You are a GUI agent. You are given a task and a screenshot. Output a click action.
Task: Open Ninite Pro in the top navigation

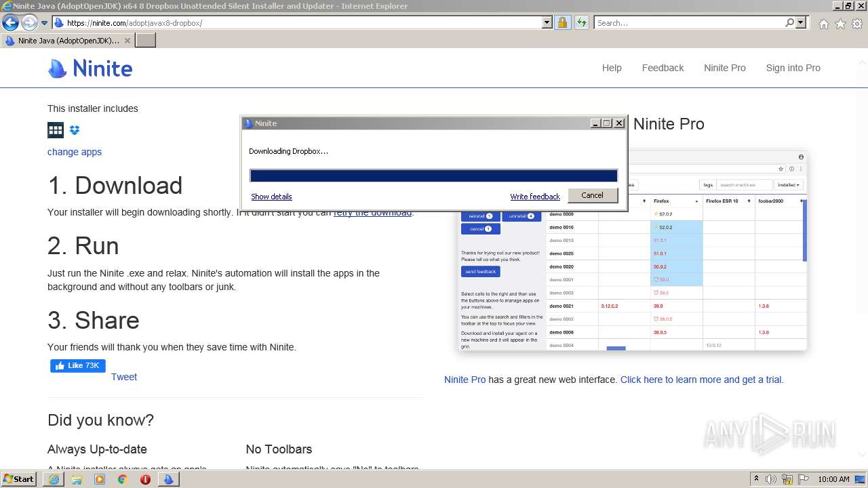coord(724,68)
